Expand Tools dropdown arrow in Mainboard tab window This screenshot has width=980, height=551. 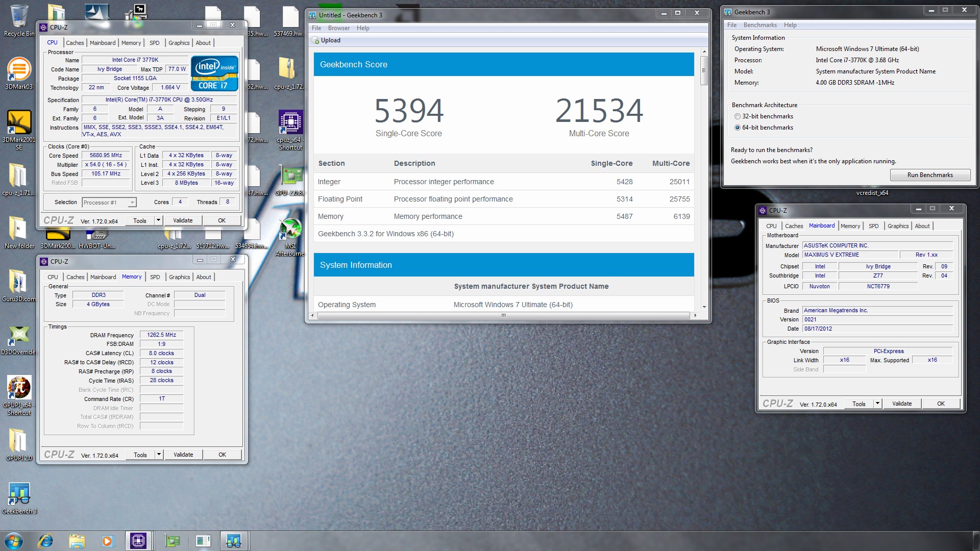pyautogui.click(x=878, y=404)
